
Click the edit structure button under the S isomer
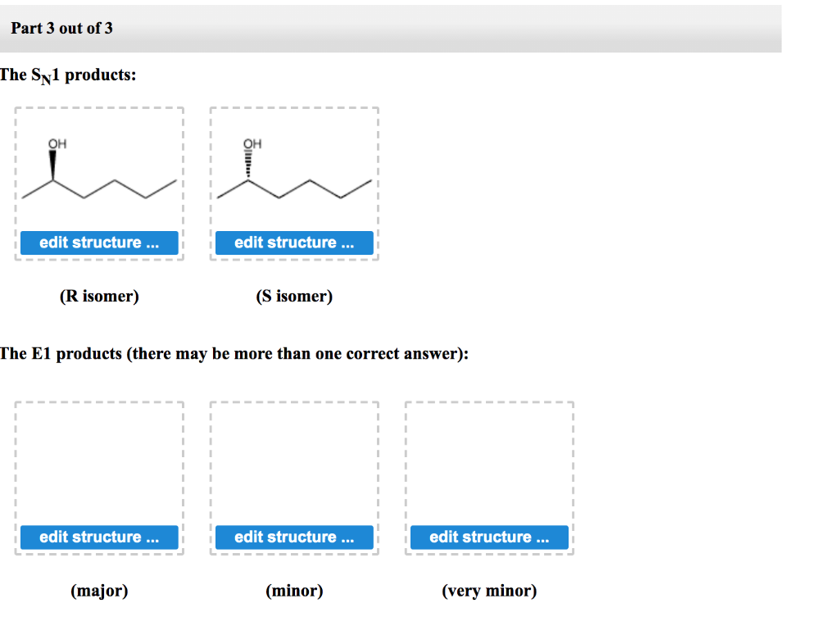(x=294, y=243)
